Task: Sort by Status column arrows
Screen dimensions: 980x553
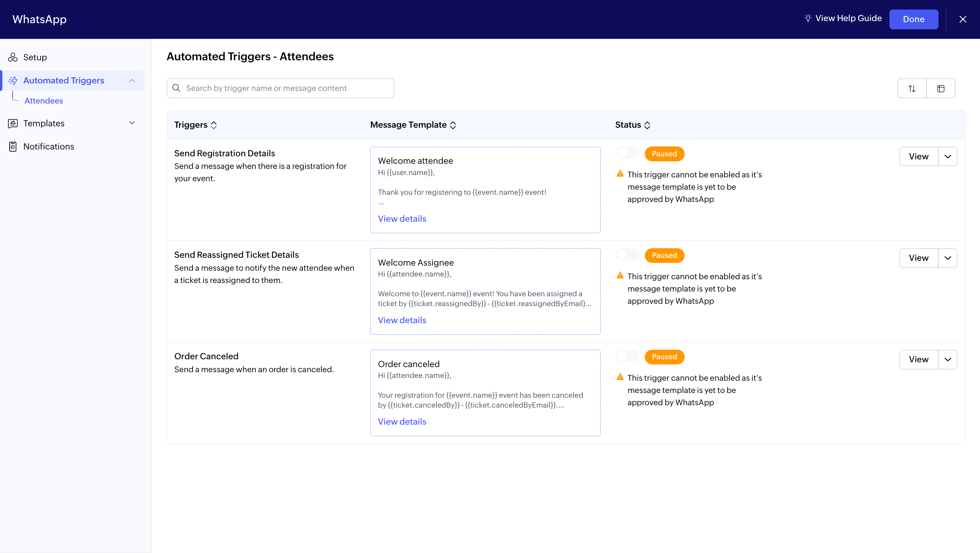Action: pyautogui.click(x=647, y=125)
